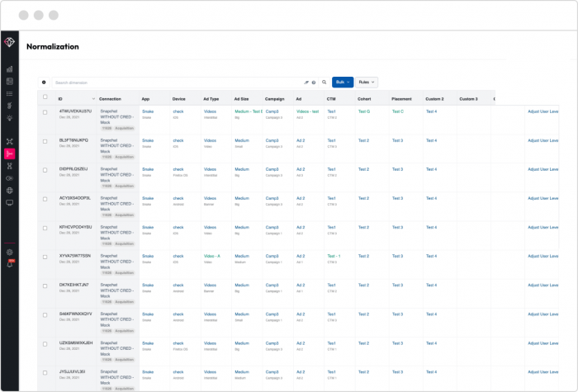Click the ID text S46KFWNXXIQYV
The height and width of the screenshot is (392, 578).
point(76,314)
